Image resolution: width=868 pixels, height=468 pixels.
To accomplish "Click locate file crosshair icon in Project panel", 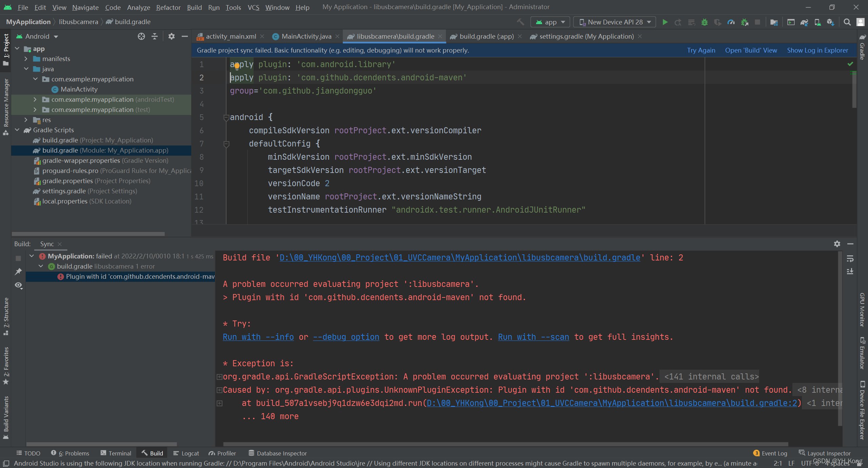I will point(141,36).
